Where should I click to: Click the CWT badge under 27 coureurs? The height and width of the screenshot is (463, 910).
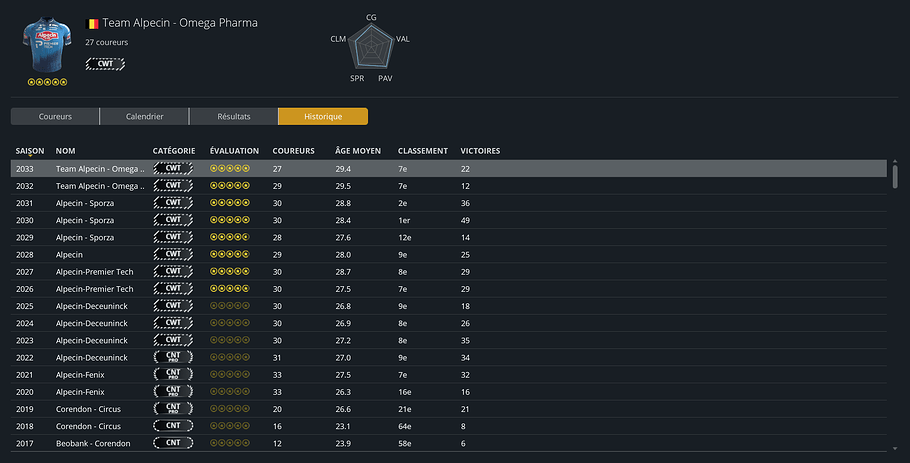(x=105, y=64)
